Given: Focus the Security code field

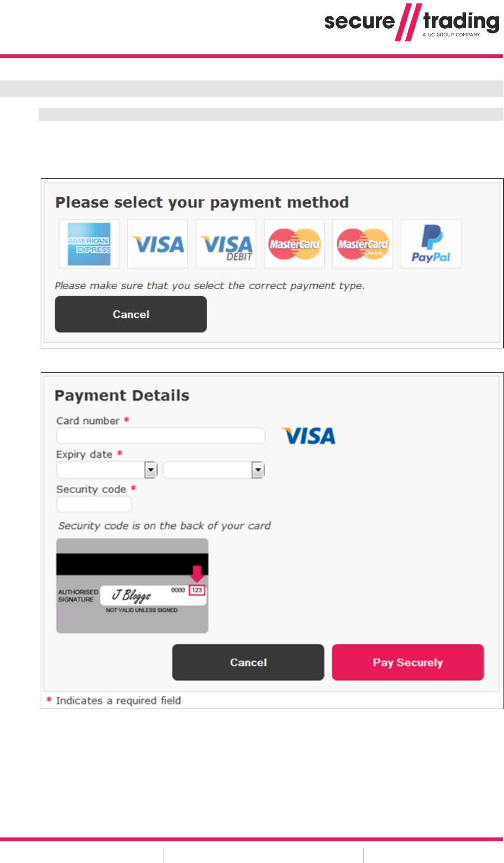Looking at the screenshot, I should (x=94, y=504).
